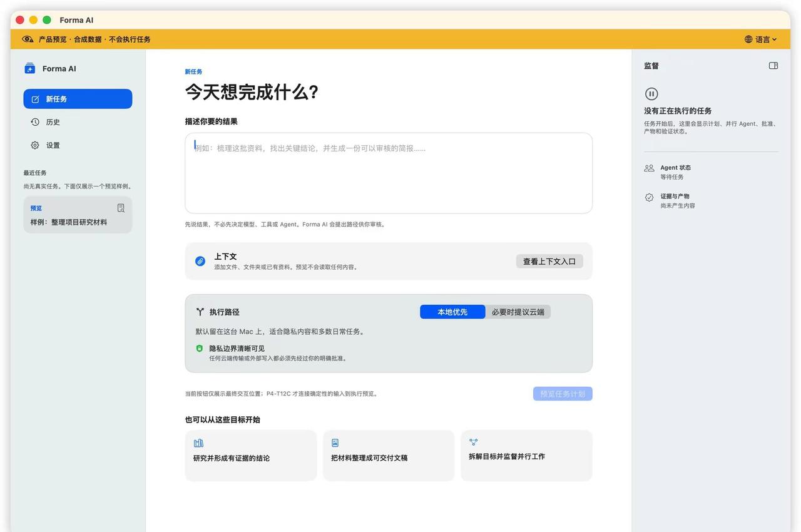Select the 本地优先 option
The image size is (801, 532).
(x=452, y=312)
